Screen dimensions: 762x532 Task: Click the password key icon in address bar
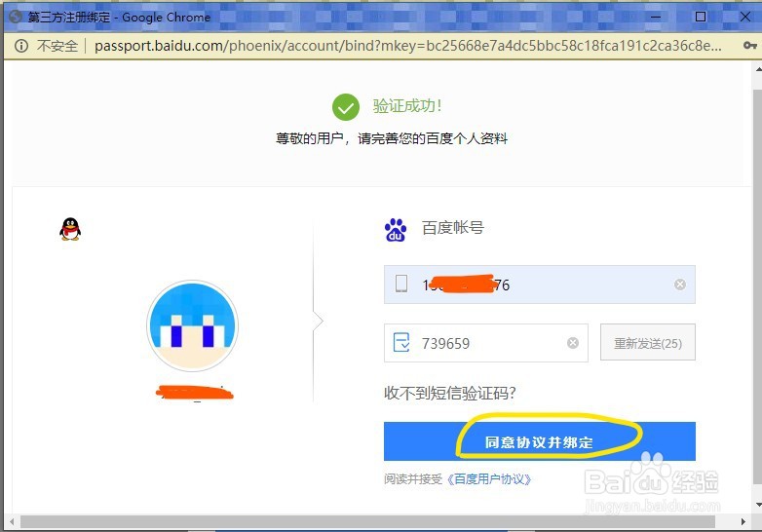coord(750,45)
